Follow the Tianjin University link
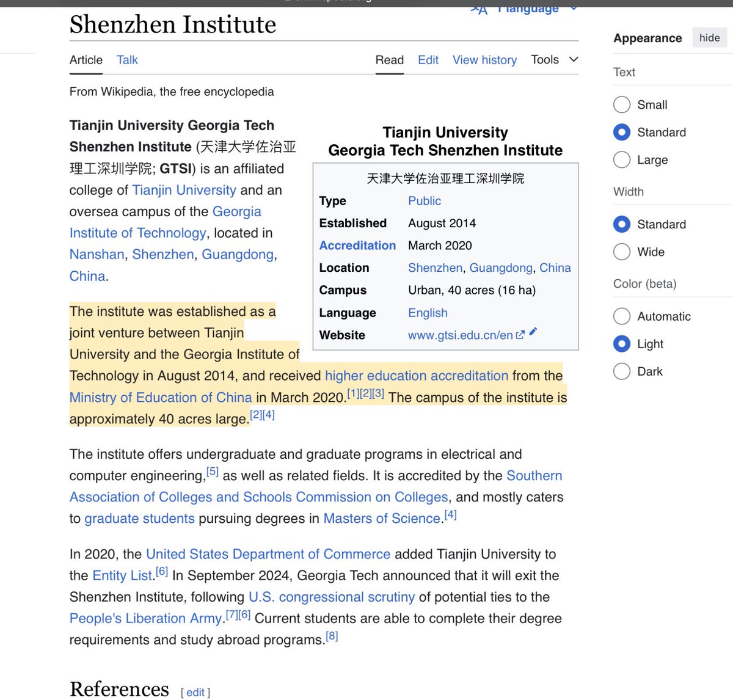733x700 pixels. [x=184, y=190]
